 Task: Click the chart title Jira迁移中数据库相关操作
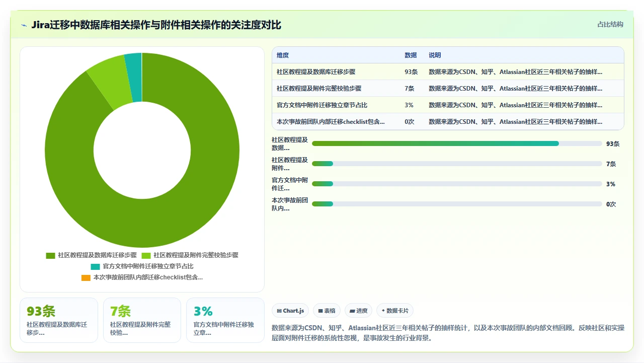click(x=156, y=25)
